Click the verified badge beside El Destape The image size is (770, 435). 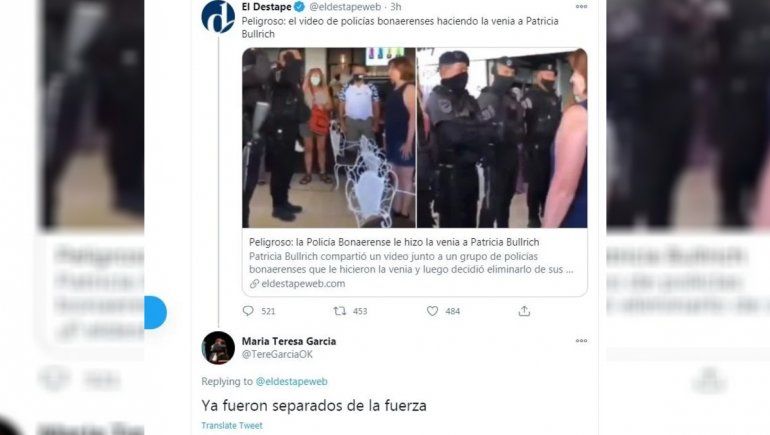coord(299,7)
